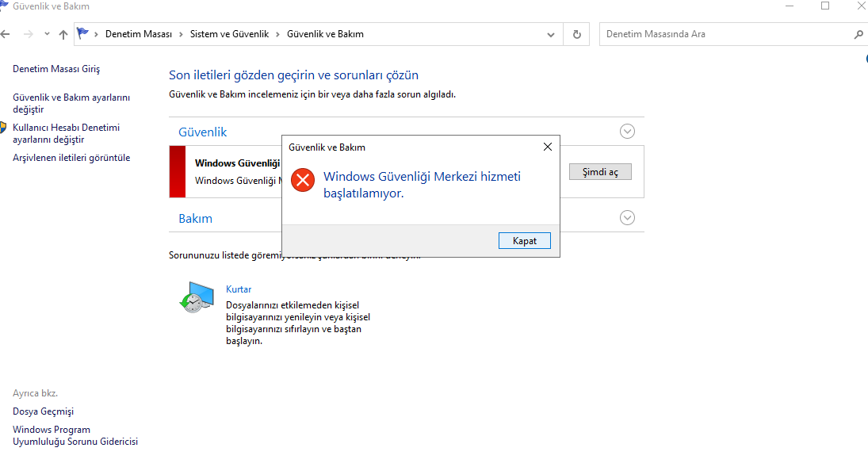This screenshot has height=463, width=868.
Task: Expand arrow after Sistem ve Güvenlik breadcrumb
Action: click(278, 34)
